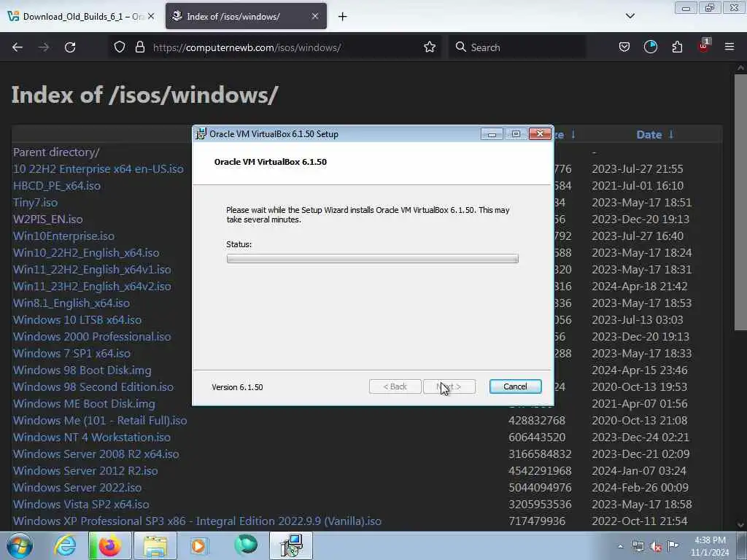This screenshot has width=747, height=560.
Task: Open Parent directory/ link
Action: pos(56,152)
